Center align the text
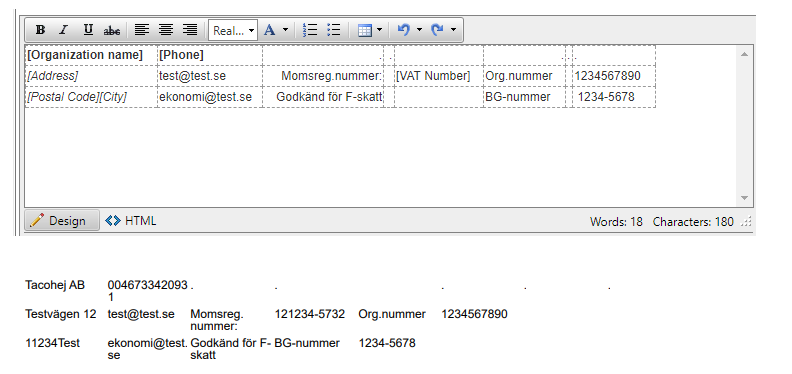This screenshot has height=374, width=792. pyautogui.click(x=166, y=30)
